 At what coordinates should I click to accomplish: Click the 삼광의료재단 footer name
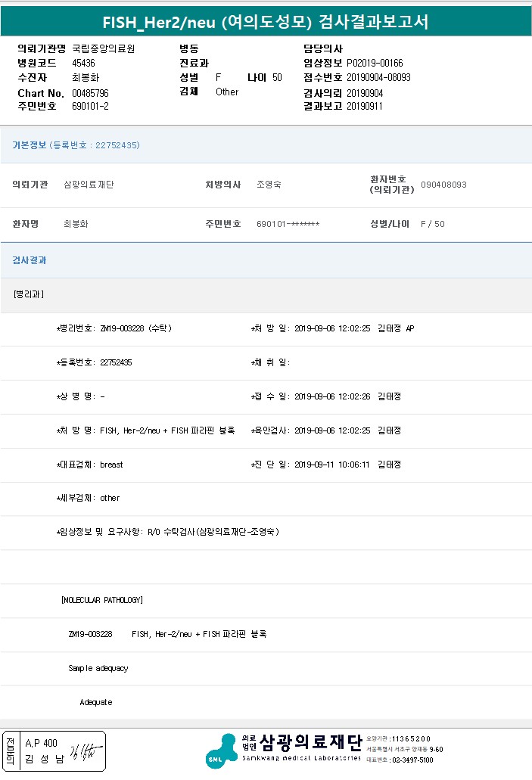pos(310,742)
